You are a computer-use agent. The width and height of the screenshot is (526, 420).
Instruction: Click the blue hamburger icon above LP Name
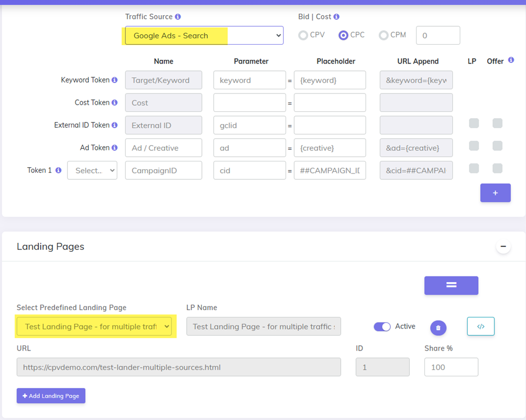451,285
